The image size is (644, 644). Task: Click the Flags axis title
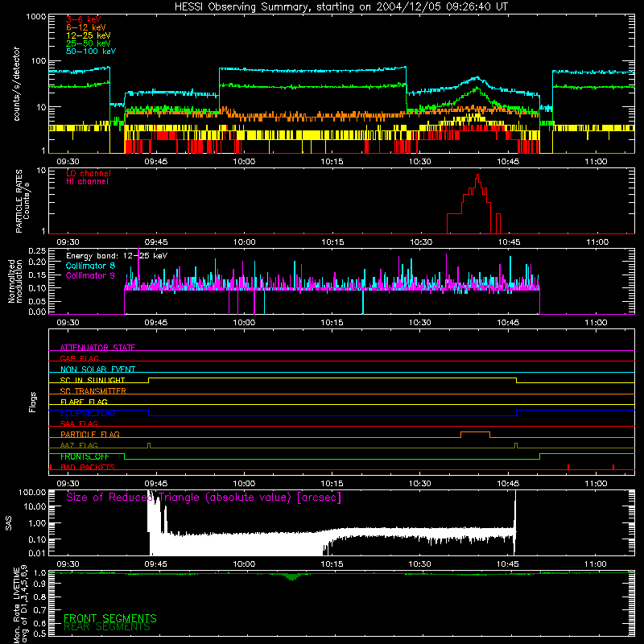(33, 402)
